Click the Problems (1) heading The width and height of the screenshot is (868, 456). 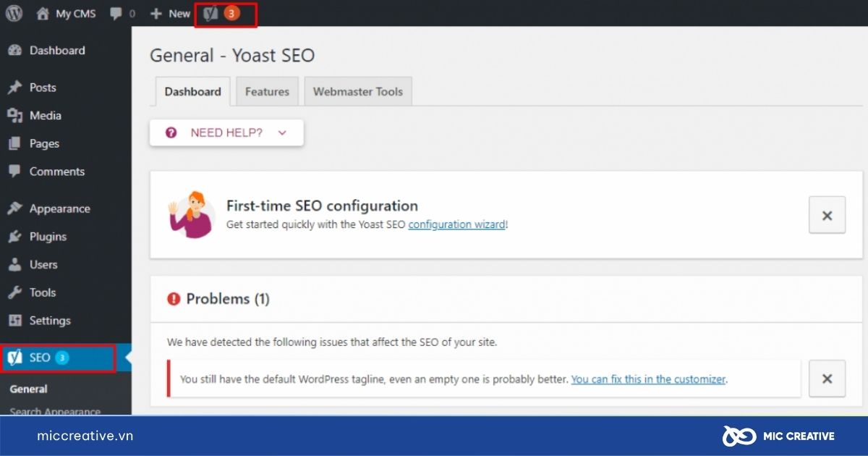coord(228,299)
